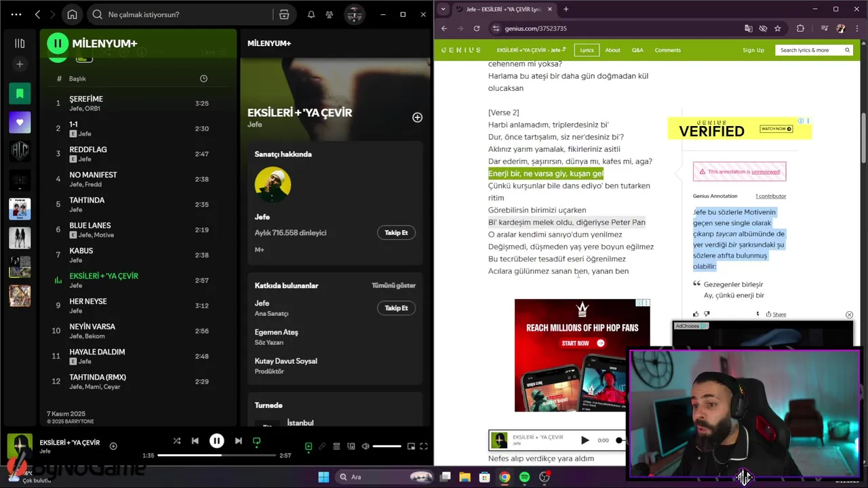Open Chrome extensions puzzle icon
This screenshot has height=488, width=868.
[801, 28]
